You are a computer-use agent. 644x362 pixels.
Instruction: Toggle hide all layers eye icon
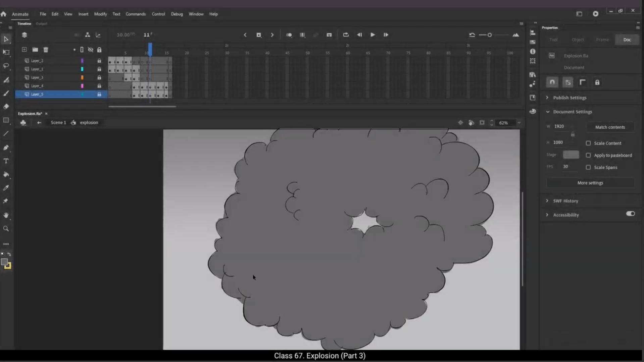(x=91, y=50)
